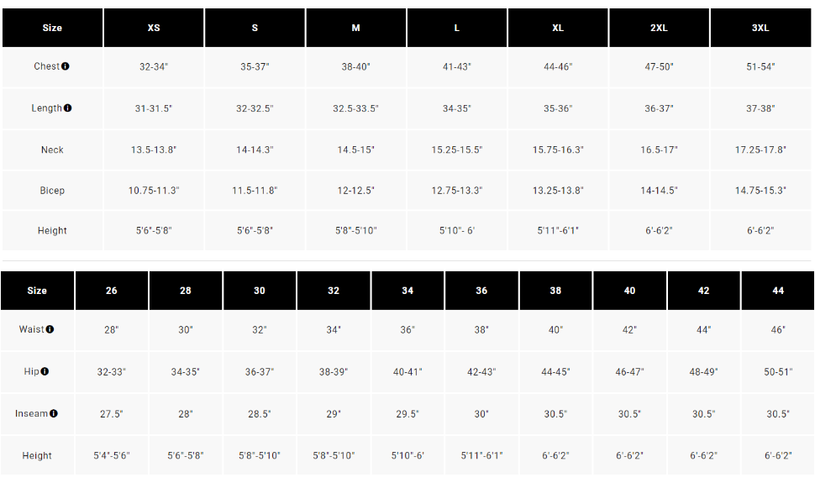Click the hip value 40-41"
Image resolution: width=815 pixels, height=504 pixels.
pyautogui.click(x=407, y=372)
